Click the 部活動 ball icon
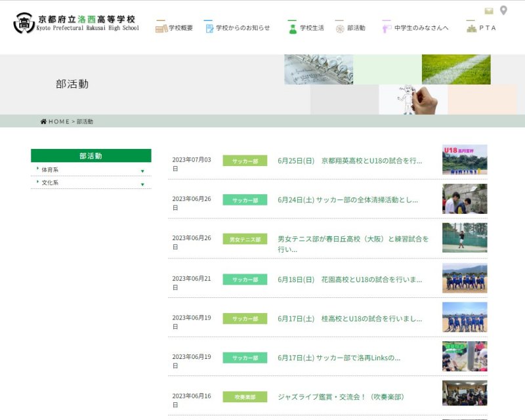Image resolution: width=525 pixels, height=420 pixels. [339, 28]
